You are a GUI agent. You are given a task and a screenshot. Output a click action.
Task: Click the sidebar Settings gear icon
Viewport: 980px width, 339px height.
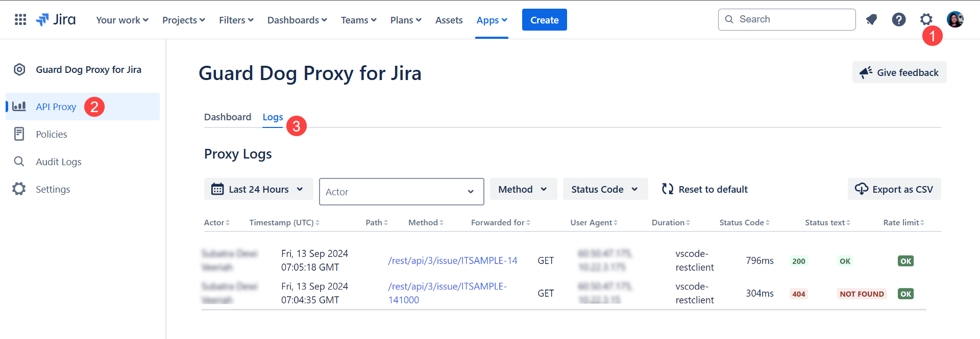(19, 189)
